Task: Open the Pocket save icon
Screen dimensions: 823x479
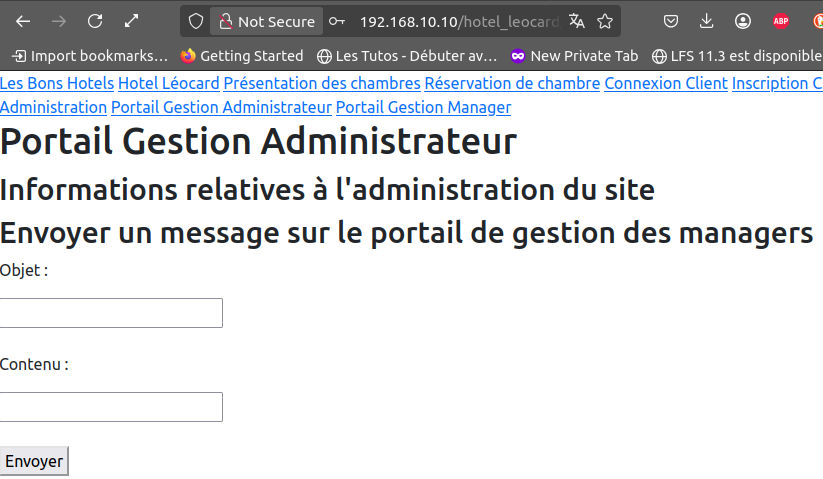Action: (x=673, y=21)
